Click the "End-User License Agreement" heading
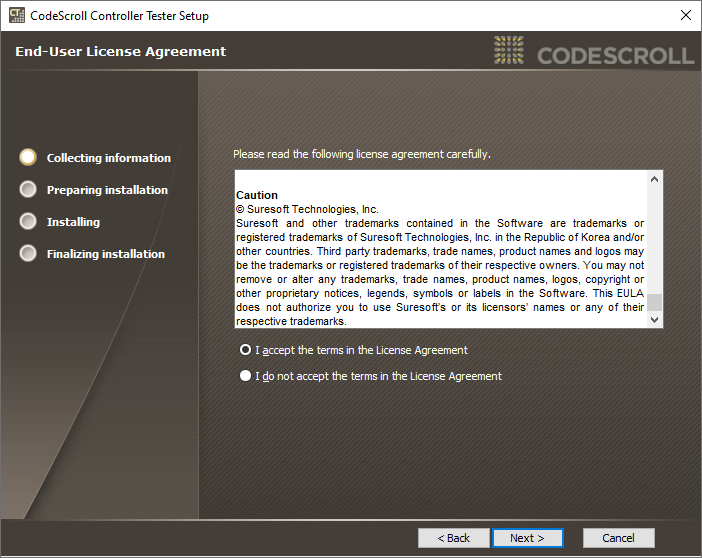The width and height of the screenshot is (702, 558). [x=121, y=52]
